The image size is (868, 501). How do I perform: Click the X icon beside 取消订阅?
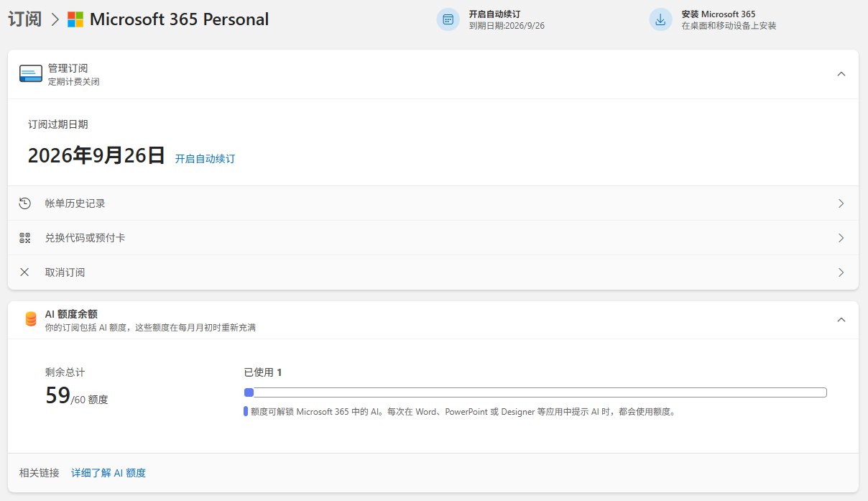(x=25, y=272)
